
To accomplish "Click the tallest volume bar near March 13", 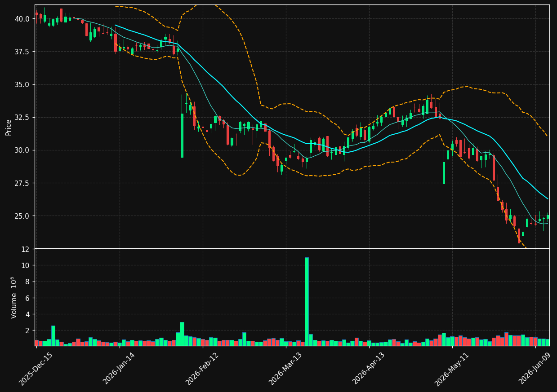I will 307,301.
